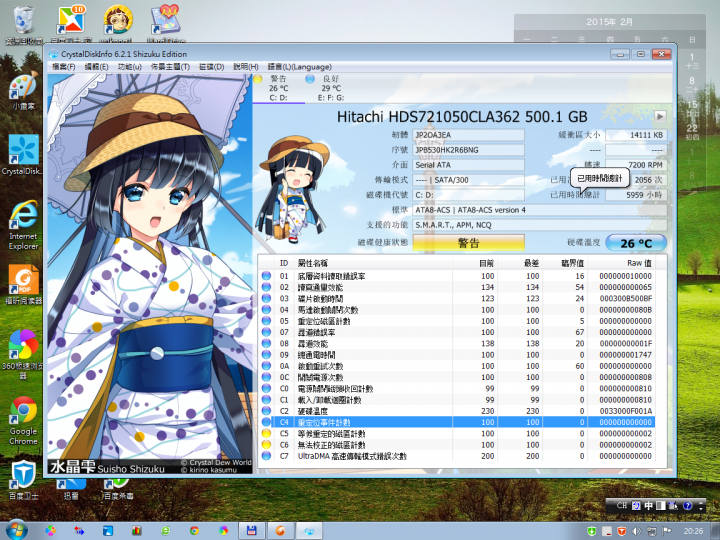The image size is (720, 540).
Task: Click the ATA8-ACS standard field
Action: point(540,210)
